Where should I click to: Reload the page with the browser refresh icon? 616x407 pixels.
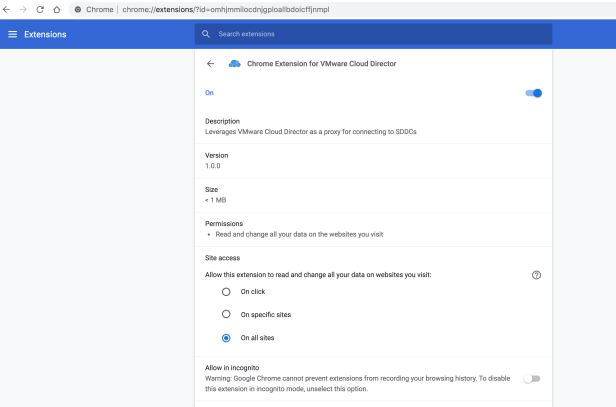click(x=39, y=9)
